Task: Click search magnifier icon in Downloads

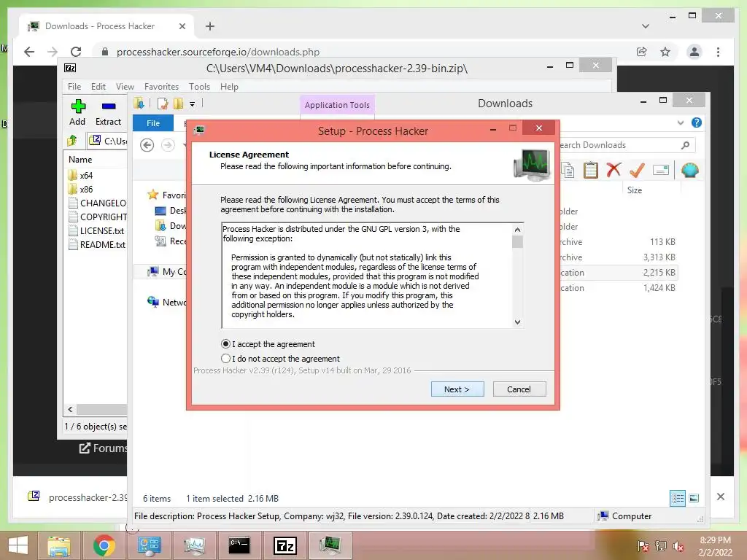Action: (x=686, y=145)
